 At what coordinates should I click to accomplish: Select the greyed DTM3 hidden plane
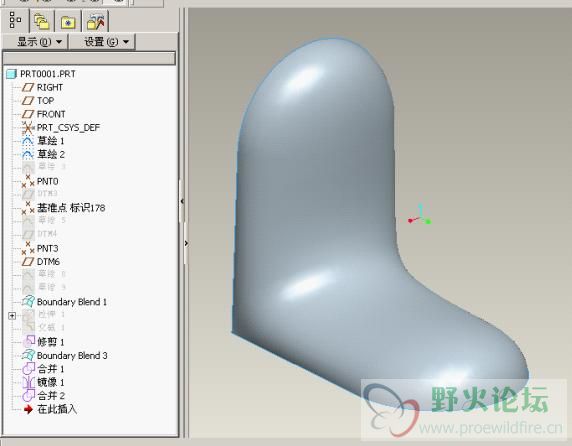pyautogui.click(x=40, y=193)
